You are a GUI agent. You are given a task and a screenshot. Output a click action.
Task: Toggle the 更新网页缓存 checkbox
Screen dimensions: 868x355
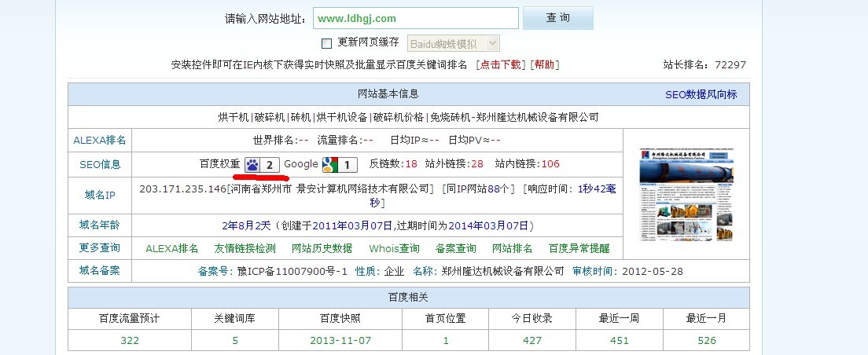[x=326, y=43]
